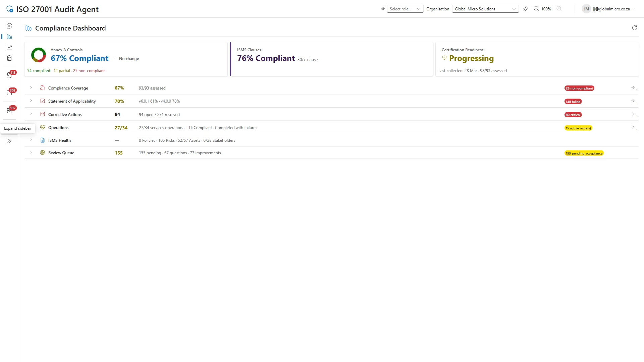Expand the sidebar with the chevron button
The width and height of the screenshot is (644, 362).
coord(9,141)
